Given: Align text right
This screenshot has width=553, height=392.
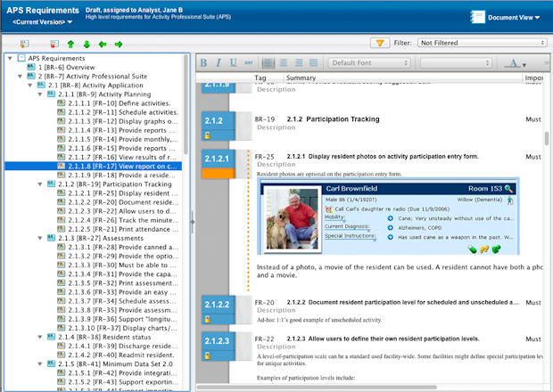Looking at the screenshot, I should [299, 63].
